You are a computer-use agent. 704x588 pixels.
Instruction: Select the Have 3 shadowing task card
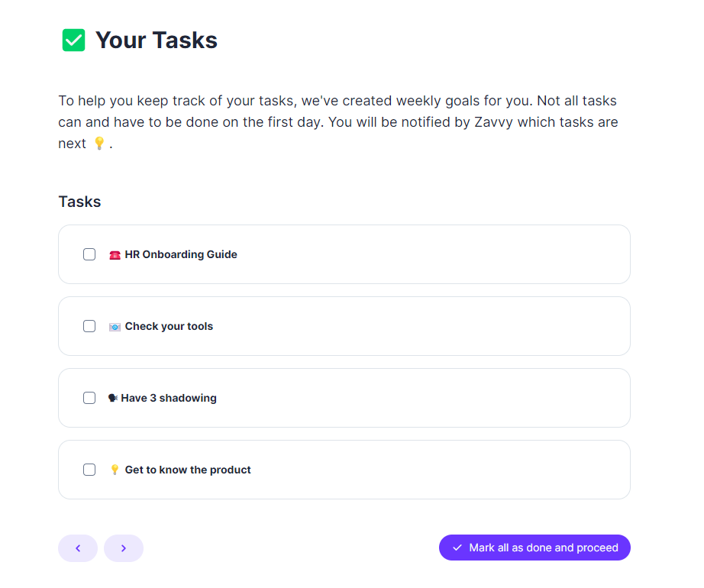point(344,398)
